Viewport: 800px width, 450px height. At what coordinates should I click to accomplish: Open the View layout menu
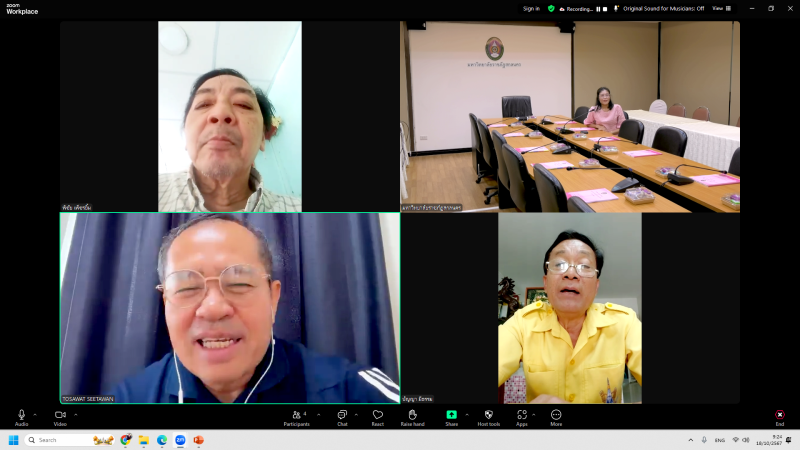point(718,8)
